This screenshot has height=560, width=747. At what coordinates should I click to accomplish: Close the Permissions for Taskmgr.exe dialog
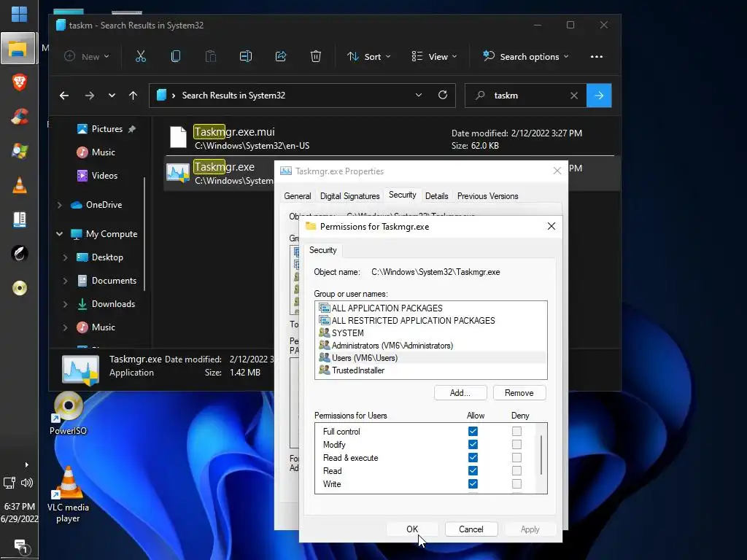pyautogui.click(x=551, y=226)
